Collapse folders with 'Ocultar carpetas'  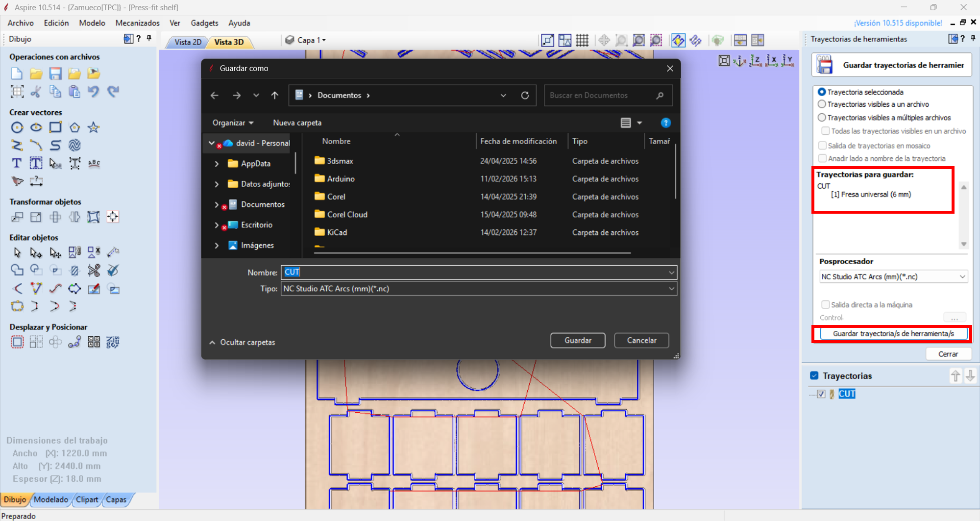(x=242, y=343)
